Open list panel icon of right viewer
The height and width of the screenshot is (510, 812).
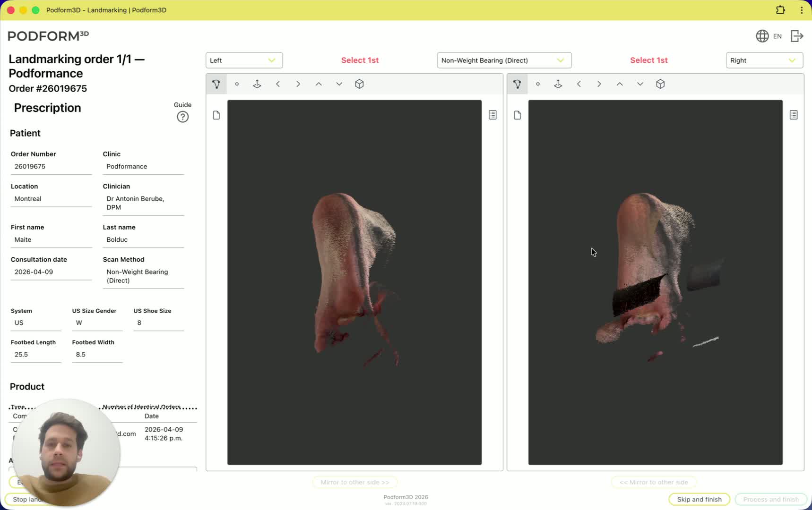[794, 115]
